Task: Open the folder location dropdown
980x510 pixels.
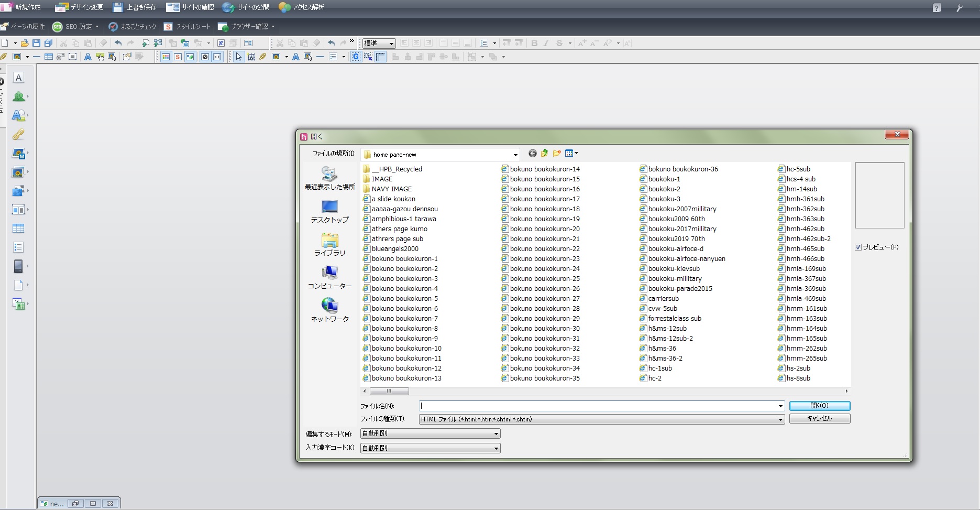Action: [x=515, y=155]
